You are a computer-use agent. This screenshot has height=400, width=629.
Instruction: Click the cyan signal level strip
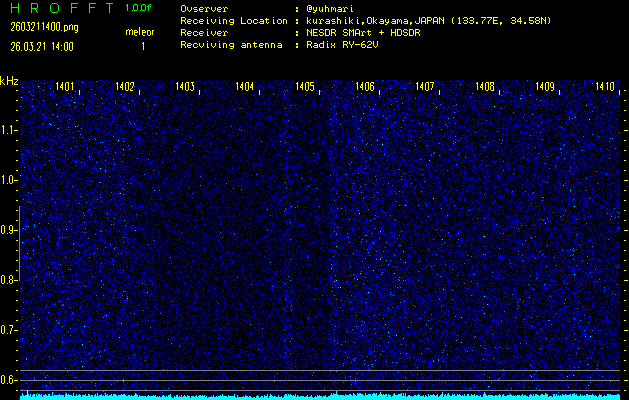pos(320,396)
